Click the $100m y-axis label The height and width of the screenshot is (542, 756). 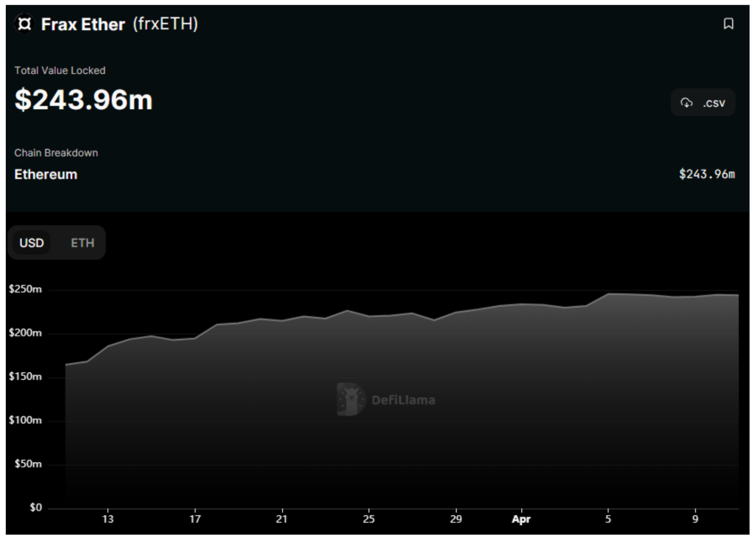pyautogui.click(x=25, y=420)
